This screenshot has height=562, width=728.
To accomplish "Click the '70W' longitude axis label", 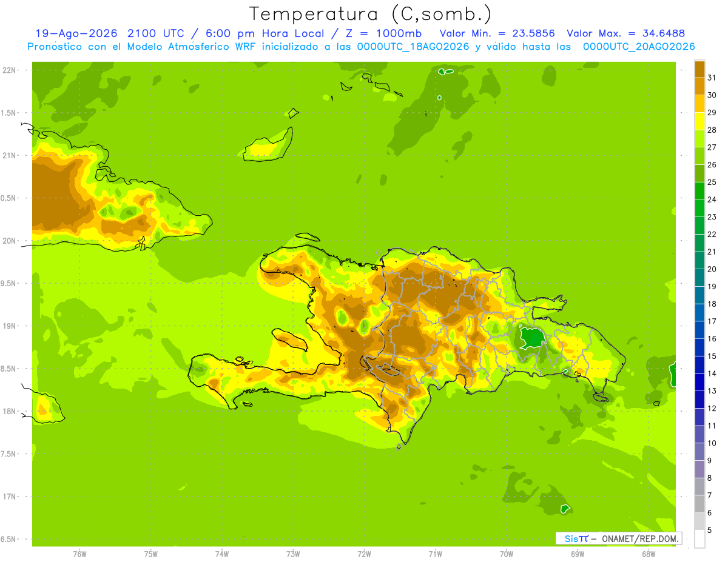I will (x=507, y=554).
